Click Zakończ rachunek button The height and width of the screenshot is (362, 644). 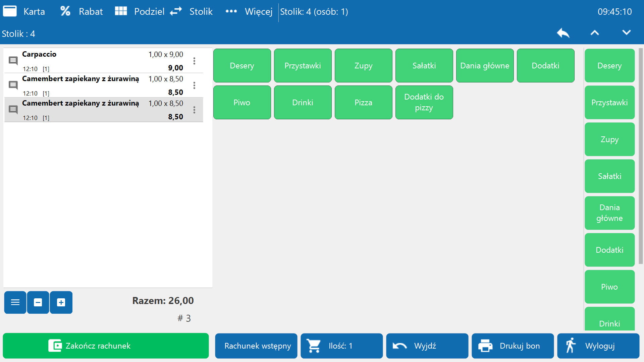tap(106, 346)
